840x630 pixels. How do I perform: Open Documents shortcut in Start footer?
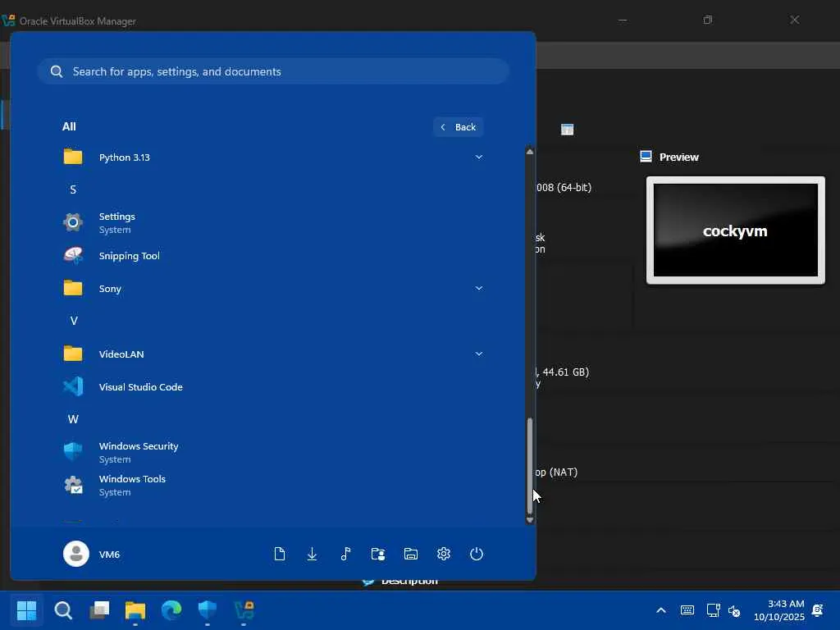pyautogui.click(x=280, y=554)
